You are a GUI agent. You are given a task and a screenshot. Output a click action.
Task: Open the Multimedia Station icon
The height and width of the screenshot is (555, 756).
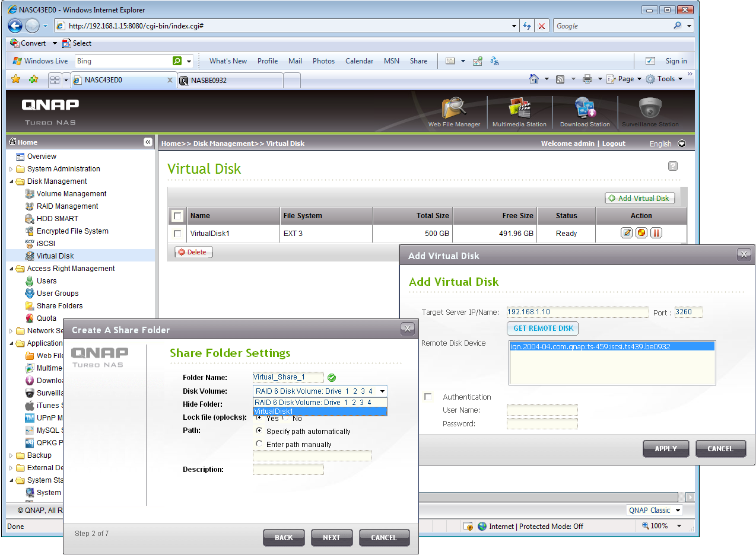click(x=519, y=111)
